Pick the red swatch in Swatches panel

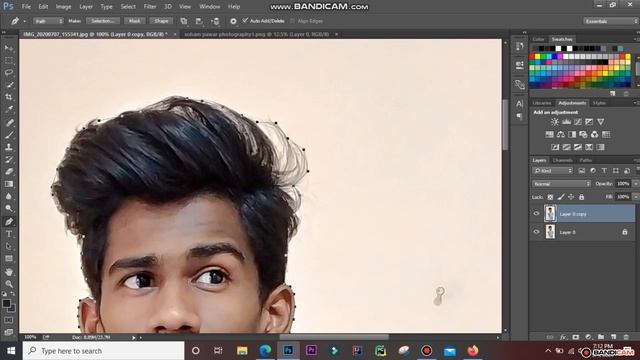coord(532,57)
